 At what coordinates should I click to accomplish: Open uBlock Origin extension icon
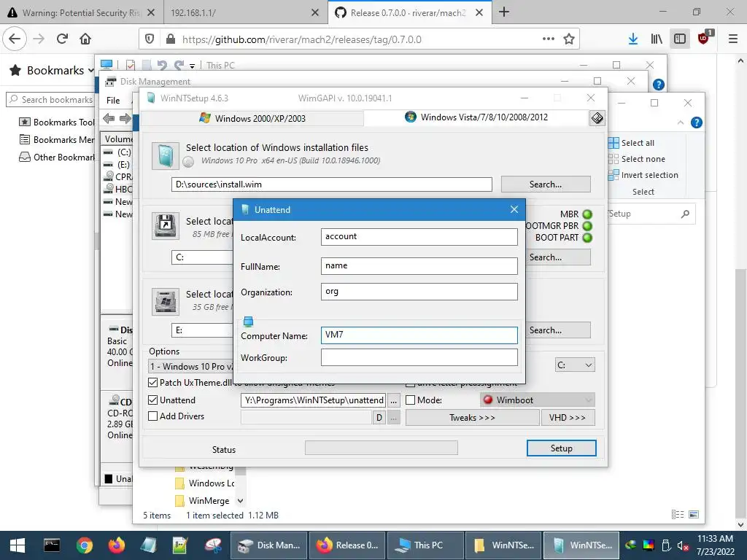click(x=704, y=38)
